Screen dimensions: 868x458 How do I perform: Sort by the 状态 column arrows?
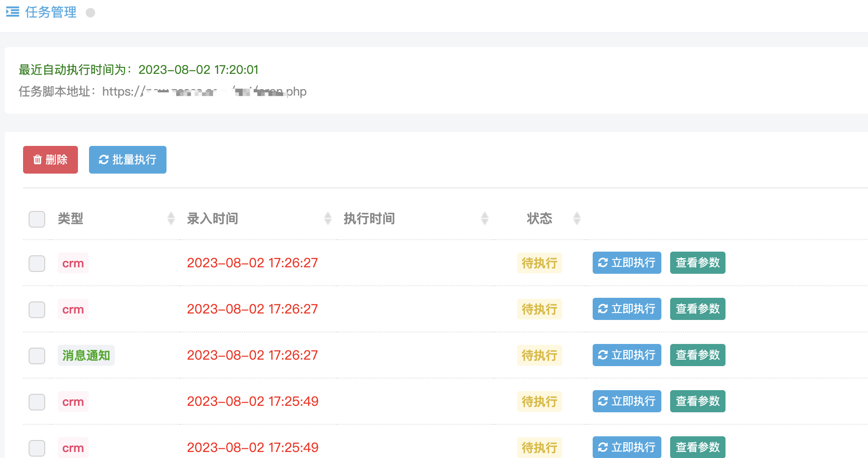click(577, 218)
